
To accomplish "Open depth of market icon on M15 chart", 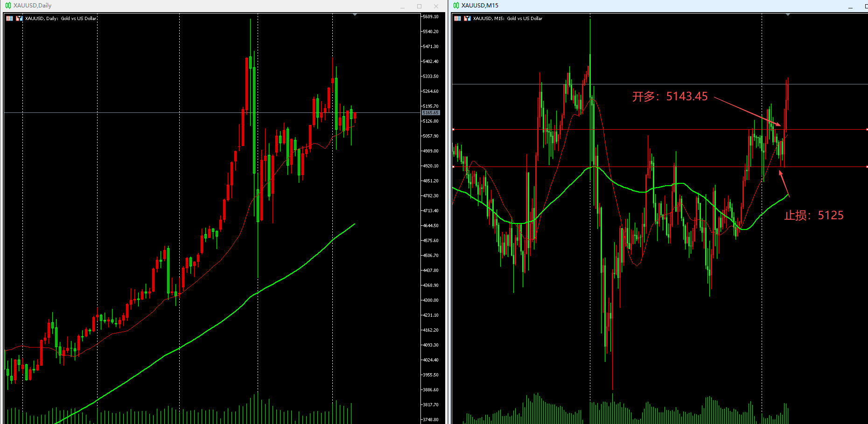I will 467,19.
